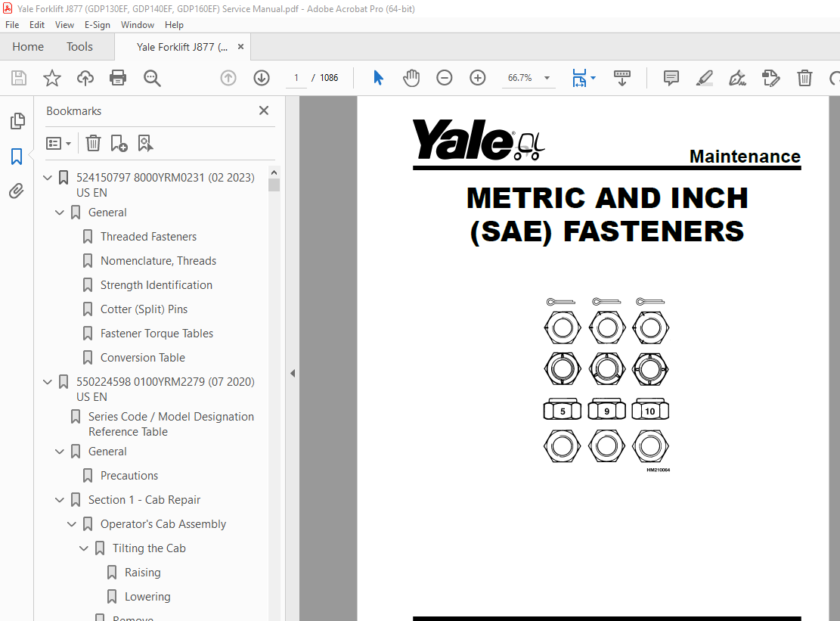Switch to the Tools tab
Viewport: 840px width, 621px height.
pyautogui.click(x=79, y=47)
